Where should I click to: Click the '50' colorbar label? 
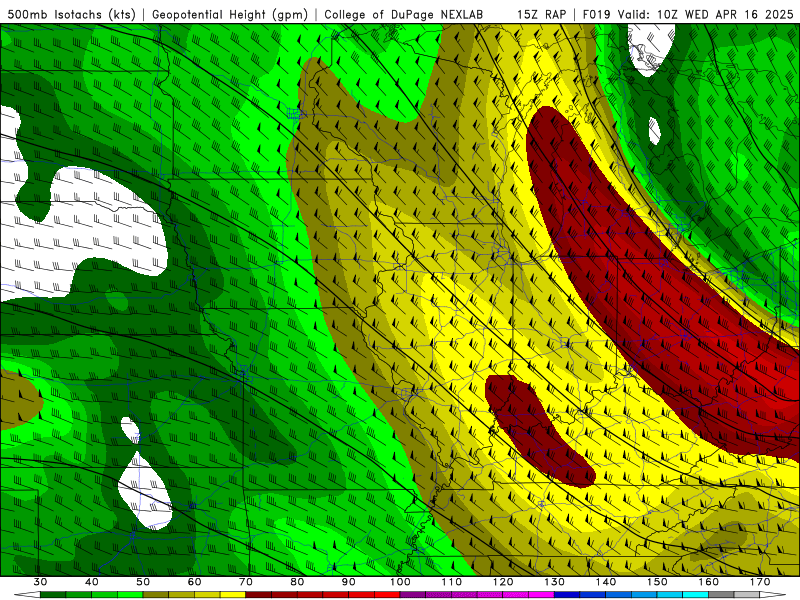[x=143, y=582]
